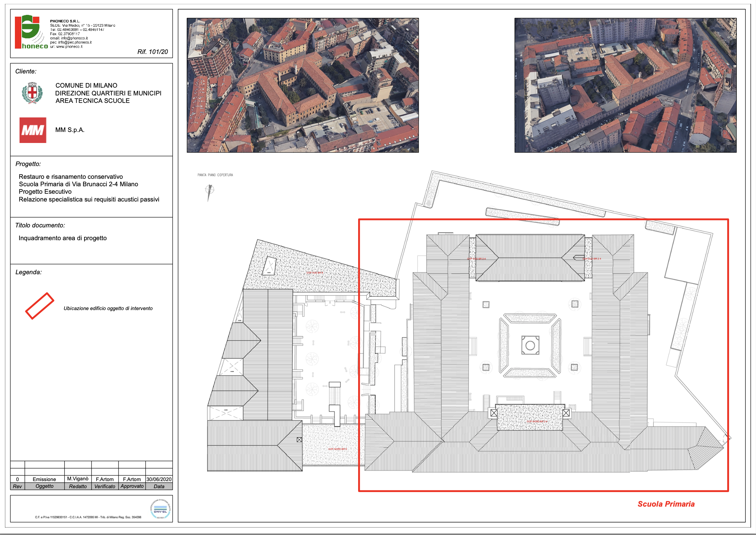Select 'Cliente:' heading
Image resolution: width=756 pixels, height=535 pixels.
[x=26, y=71]
